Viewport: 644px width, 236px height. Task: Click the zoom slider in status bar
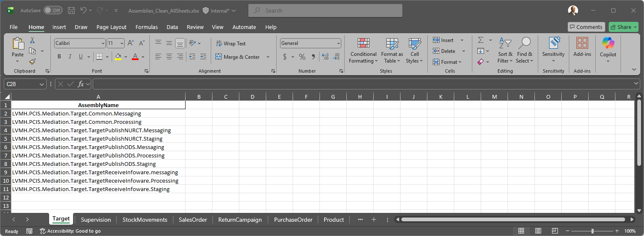592,231
